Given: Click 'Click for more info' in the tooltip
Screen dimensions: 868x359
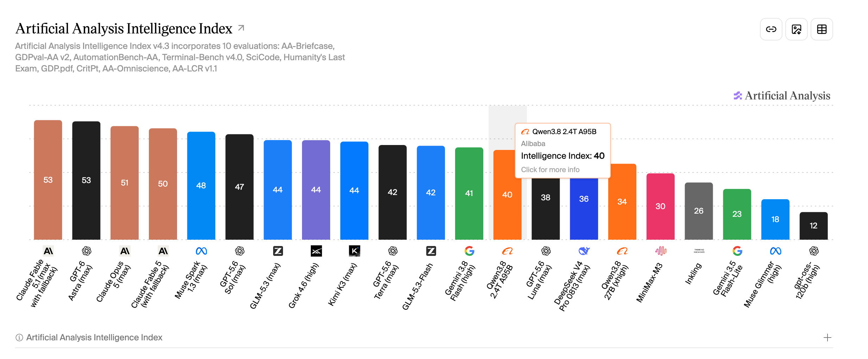Looking at the screenshot, I should pos(550,170).
